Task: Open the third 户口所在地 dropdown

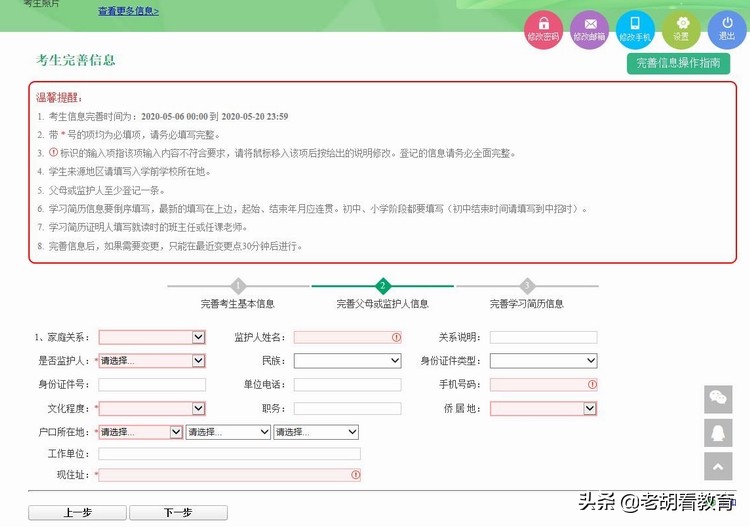Action: (316, 432)
